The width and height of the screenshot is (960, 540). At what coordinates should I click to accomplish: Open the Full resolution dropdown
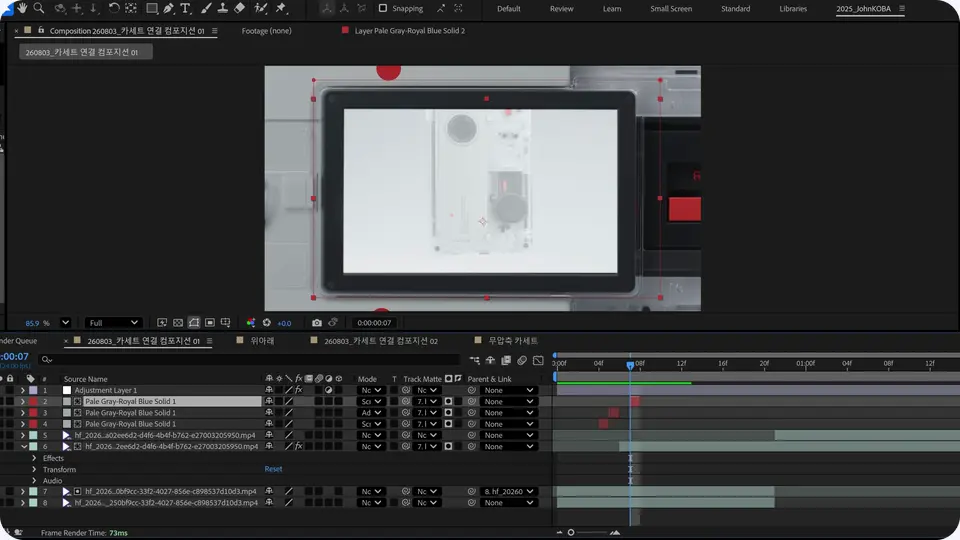113,323
